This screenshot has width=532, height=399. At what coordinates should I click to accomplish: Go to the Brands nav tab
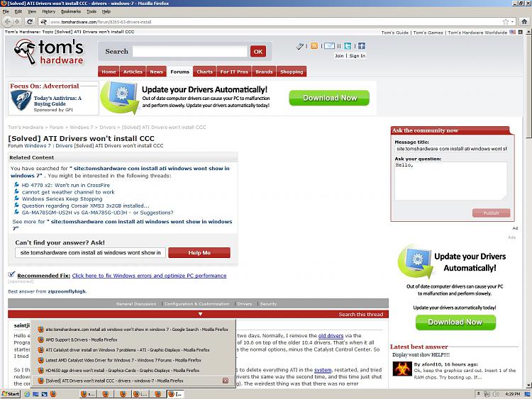[x=264, y=72]
